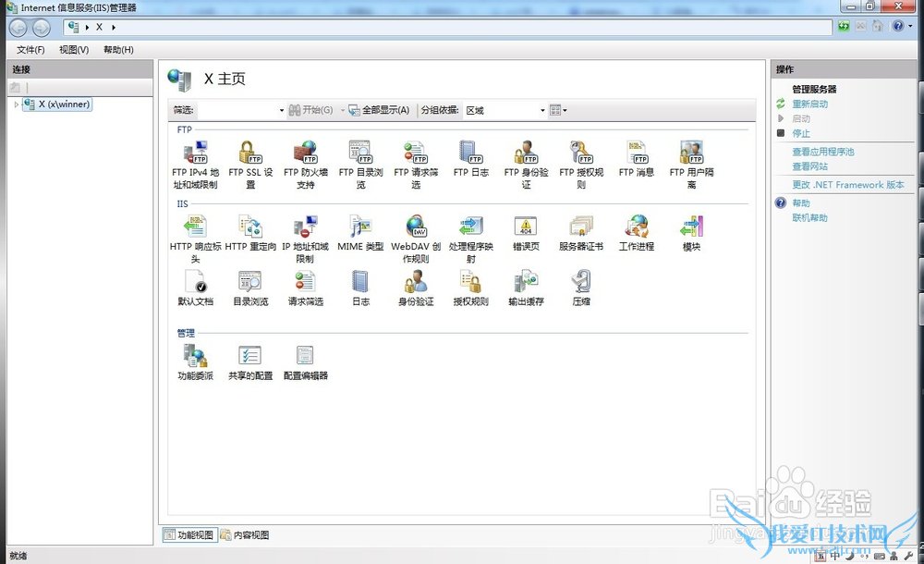
Task: Open 服务器证书 feature
Action: pos(581,233)
